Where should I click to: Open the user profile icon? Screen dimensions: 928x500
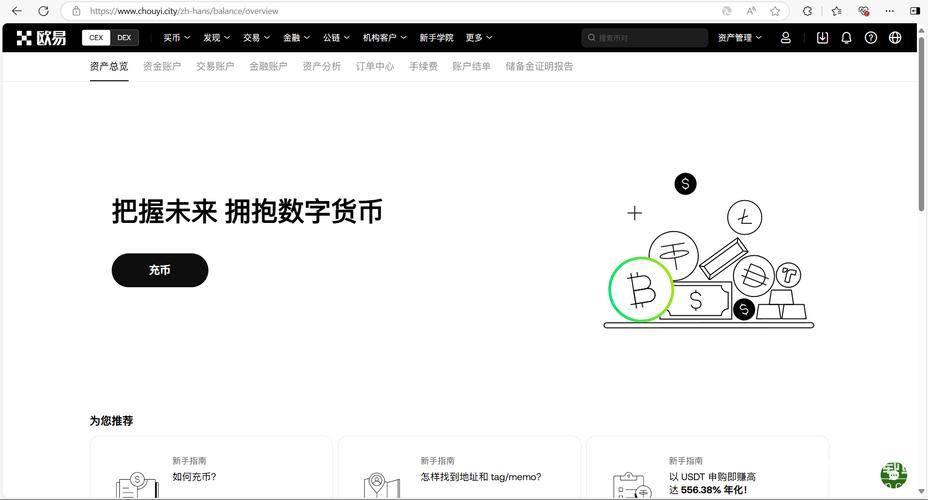[786, 38]
